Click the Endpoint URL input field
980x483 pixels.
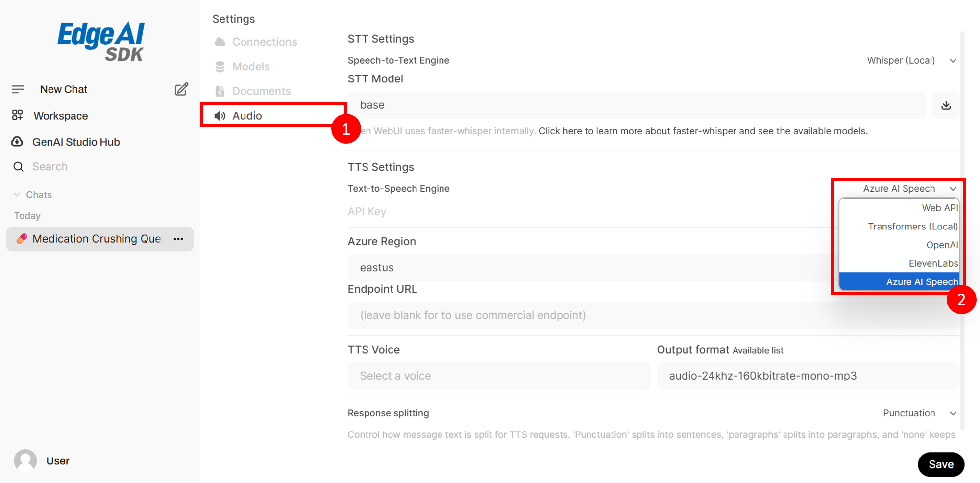(588, 315)
